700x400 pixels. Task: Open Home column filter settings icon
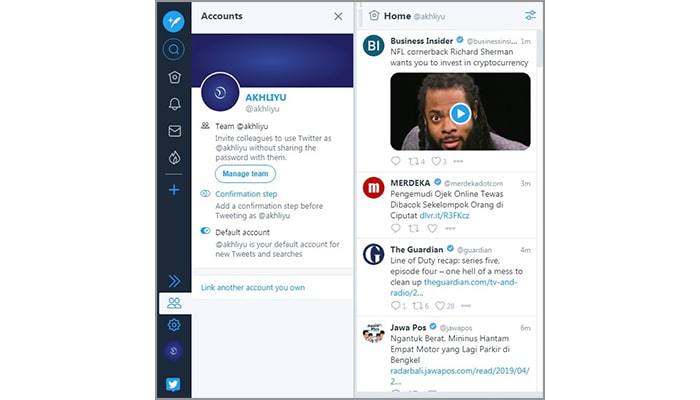[x=530, y=16]
